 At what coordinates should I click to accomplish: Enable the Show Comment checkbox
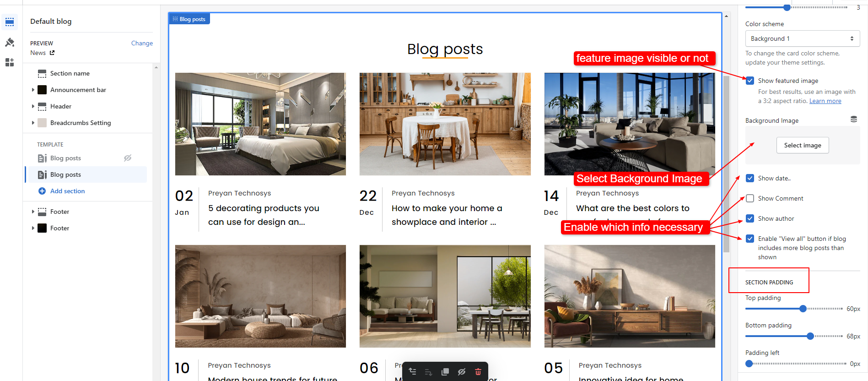(x=750, y=198)
